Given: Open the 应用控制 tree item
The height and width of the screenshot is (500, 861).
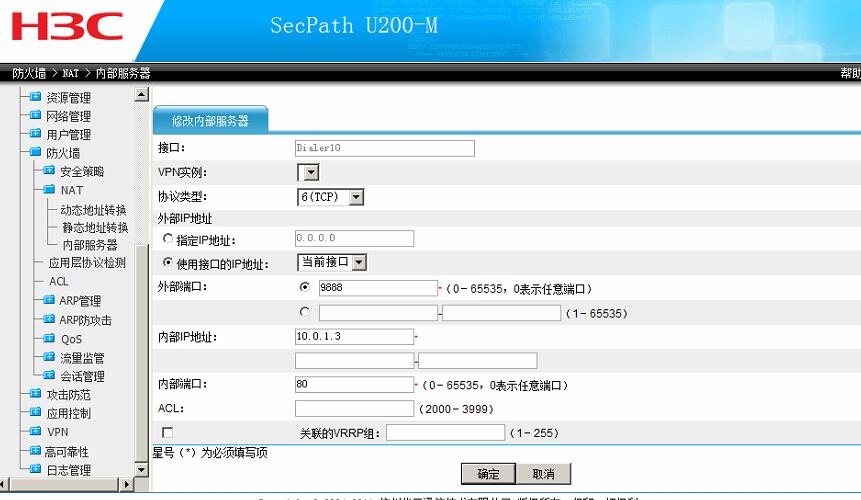Looking at the screenshot, I should coord(69,413).
